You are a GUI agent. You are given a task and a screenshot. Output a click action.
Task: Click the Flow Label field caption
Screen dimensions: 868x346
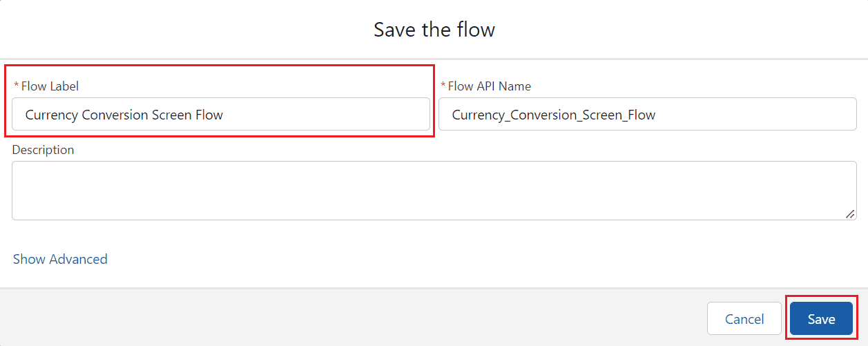tap(50, 86)
